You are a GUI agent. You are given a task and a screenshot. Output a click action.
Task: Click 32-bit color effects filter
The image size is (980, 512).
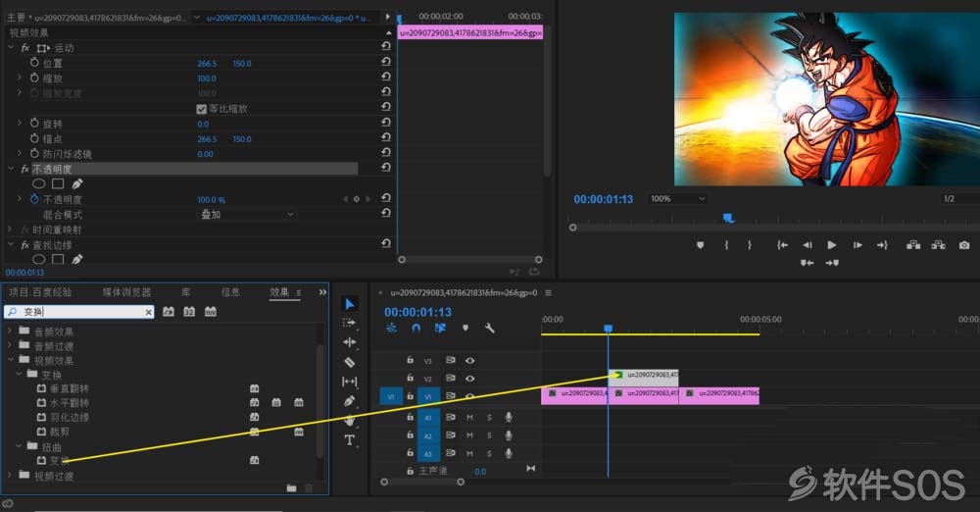pyautogui.click(x=189, y=312)
